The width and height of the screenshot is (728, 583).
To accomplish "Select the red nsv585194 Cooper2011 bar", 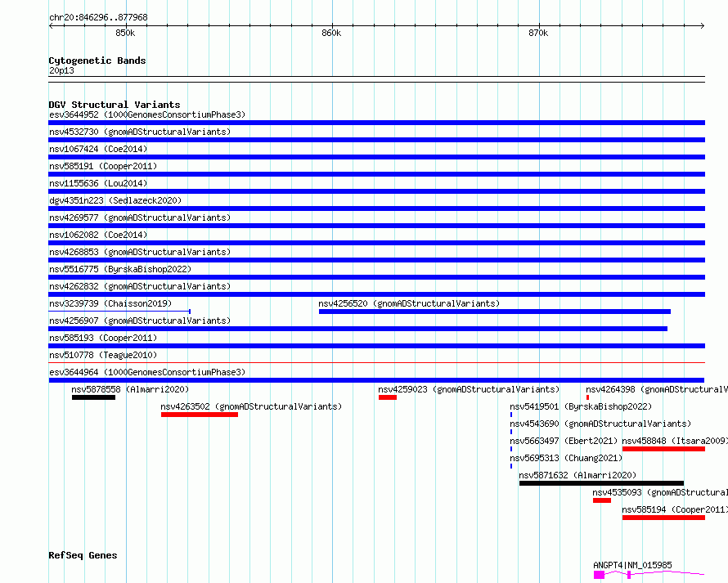I will pyautogui.click(x=663, y=518).
